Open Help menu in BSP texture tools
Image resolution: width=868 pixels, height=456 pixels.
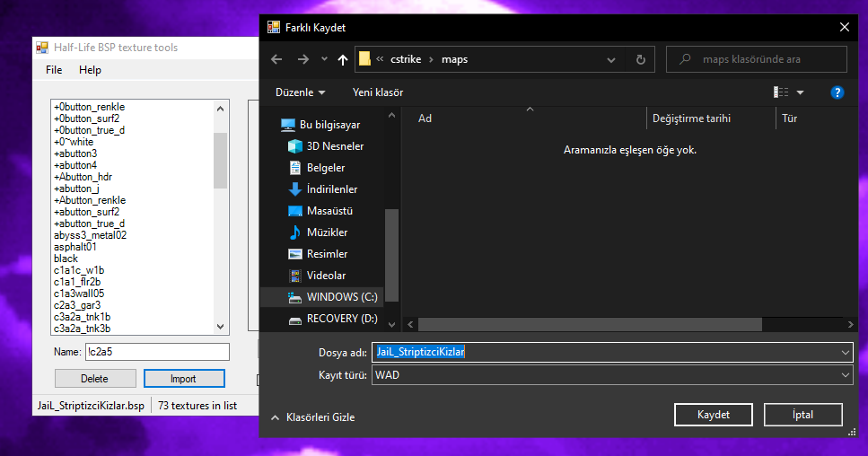click(90, 70)
